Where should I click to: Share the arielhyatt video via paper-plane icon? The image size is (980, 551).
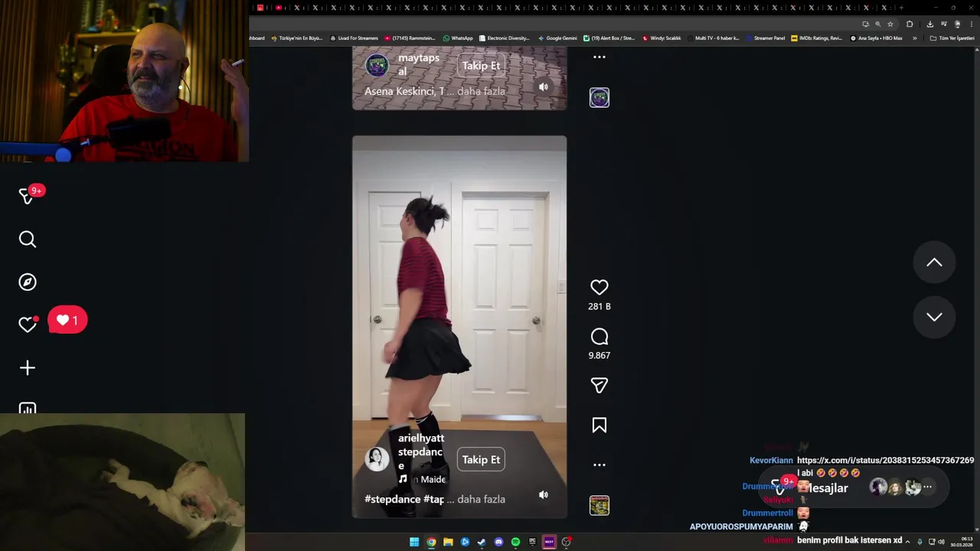tap(599, 386)
